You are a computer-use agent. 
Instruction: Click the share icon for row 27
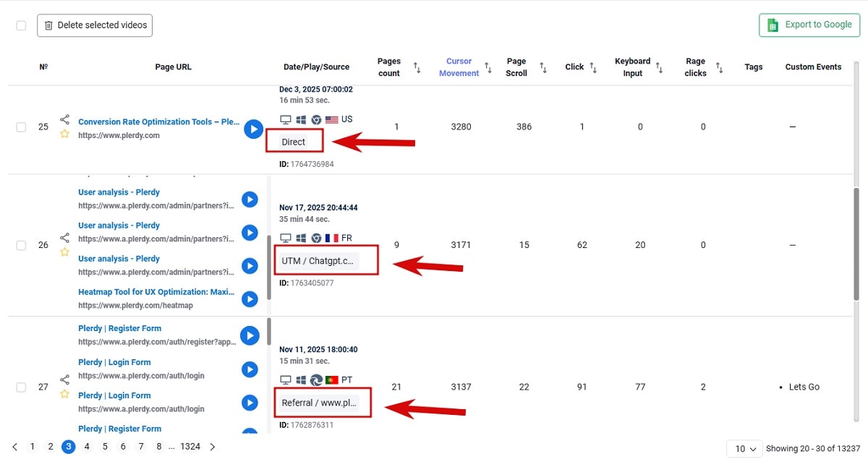point(64,379)
